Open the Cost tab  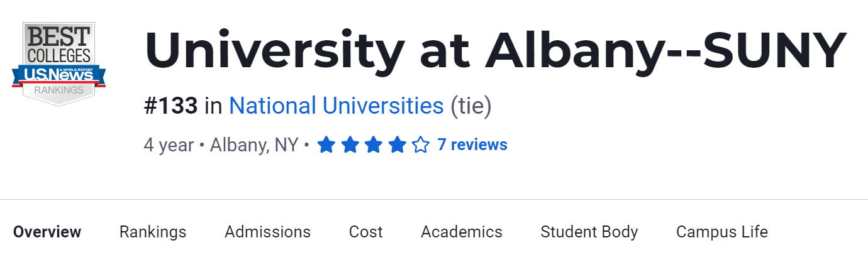pyautogui.click(x=365, y=232)
